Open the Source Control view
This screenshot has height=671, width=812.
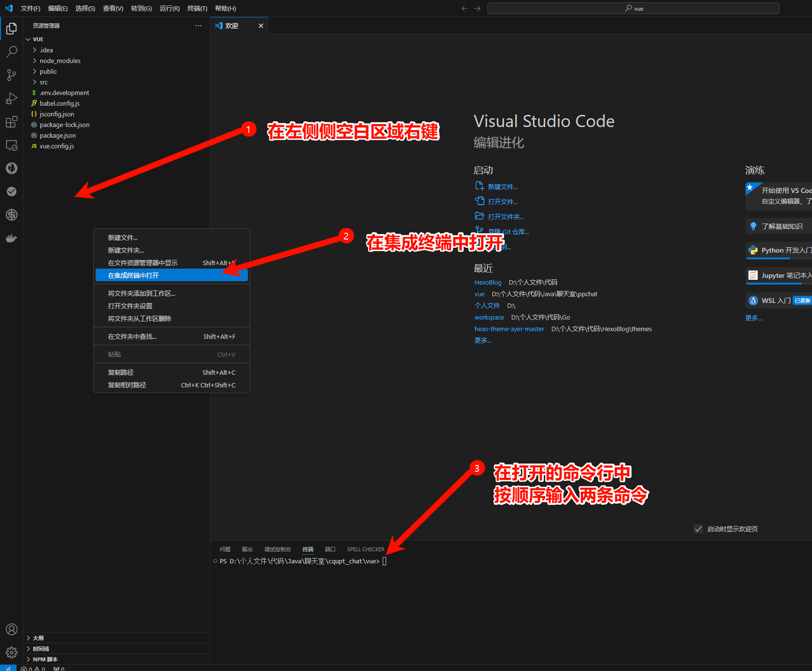12,75
